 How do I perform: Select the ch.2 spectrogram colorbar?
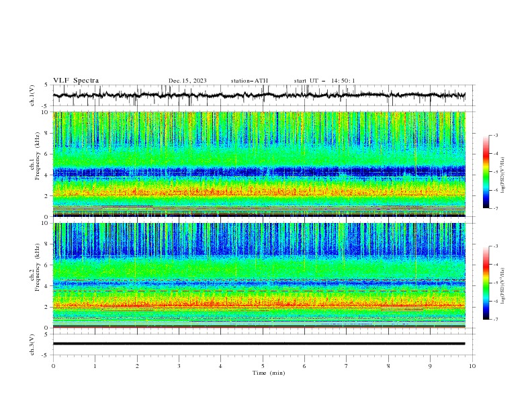click(x=486, y=283)
